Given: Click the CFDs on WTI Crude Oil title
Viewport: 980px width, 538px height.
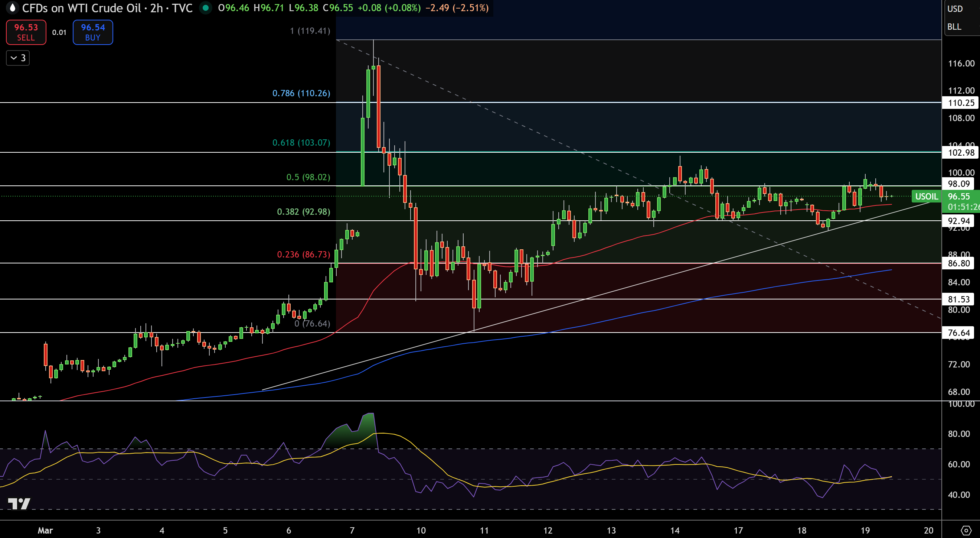Looking at the screenshot, I should 82,7.
